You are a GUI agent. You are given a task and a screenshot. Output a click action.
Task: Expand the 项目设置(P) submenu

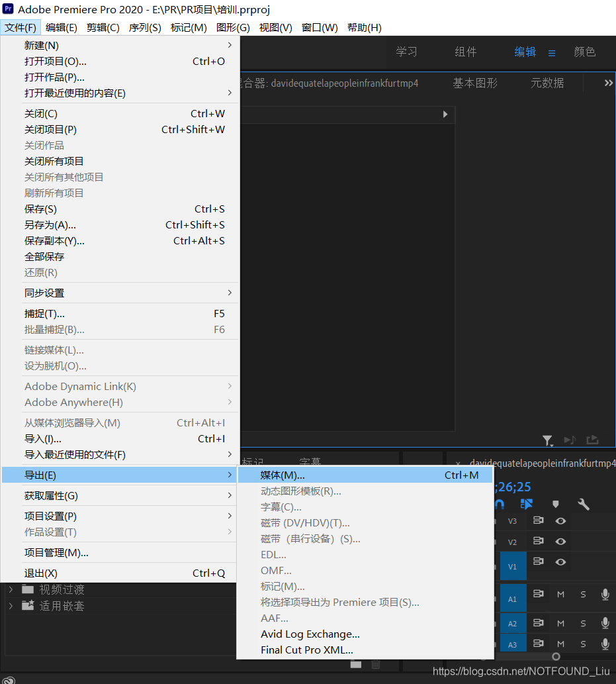(120, 516)
